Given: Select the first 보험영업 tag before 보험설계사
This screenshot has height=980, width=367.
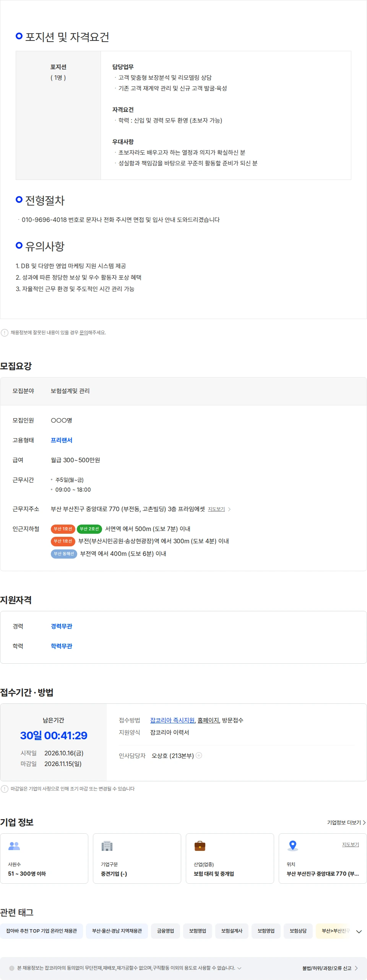Looking at the screenshot, I should tap(198, 931).
